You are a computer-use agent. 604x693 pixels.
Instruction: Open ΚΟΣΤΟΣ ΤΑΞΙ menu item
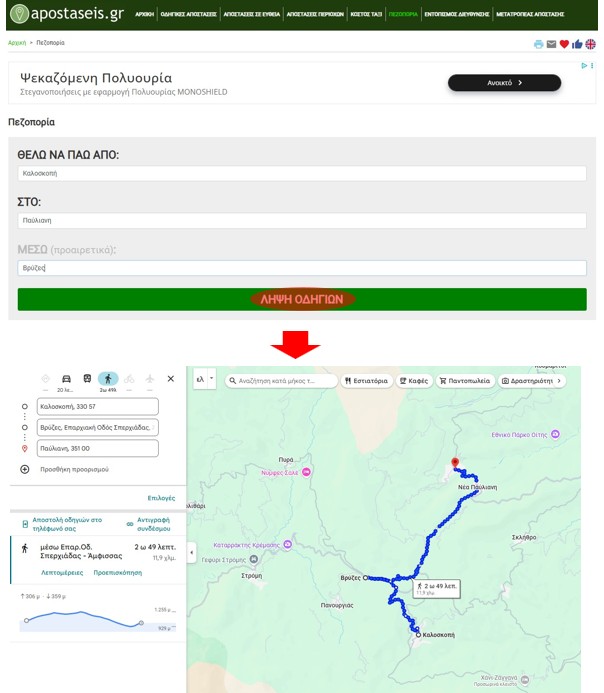(x=365, y=15)
